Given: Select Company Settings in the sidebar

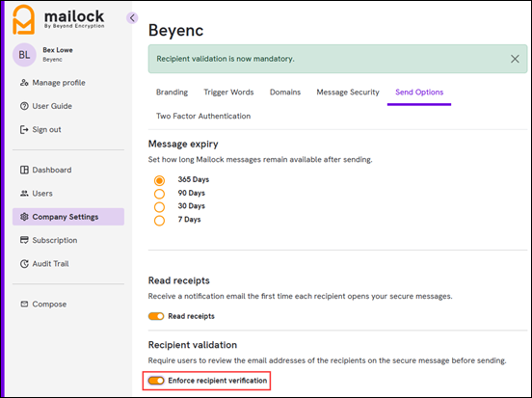Looking at the screenshot, I should pos(68,217).
